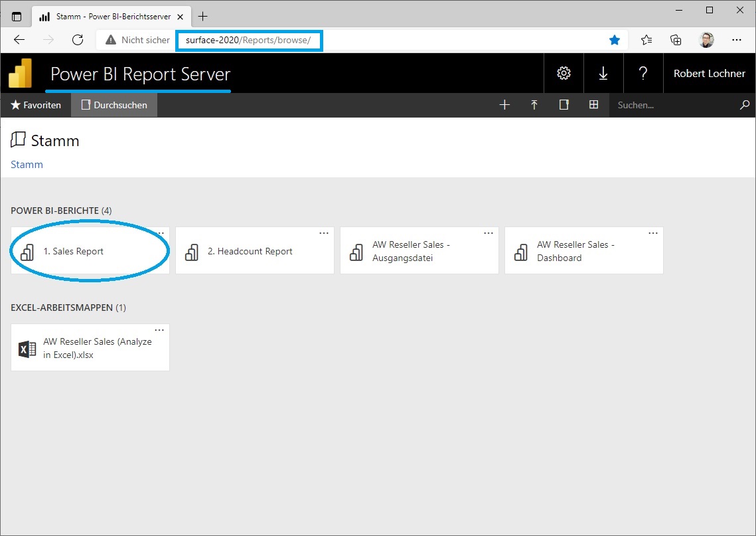756x536 pixels.
Task: Open options menu for 2. Headcount Report
Action: pyautogui.click(x=324, y=233)
